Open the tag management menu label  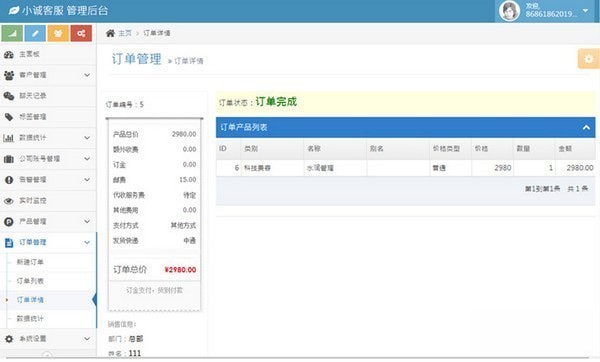point(33,117)
